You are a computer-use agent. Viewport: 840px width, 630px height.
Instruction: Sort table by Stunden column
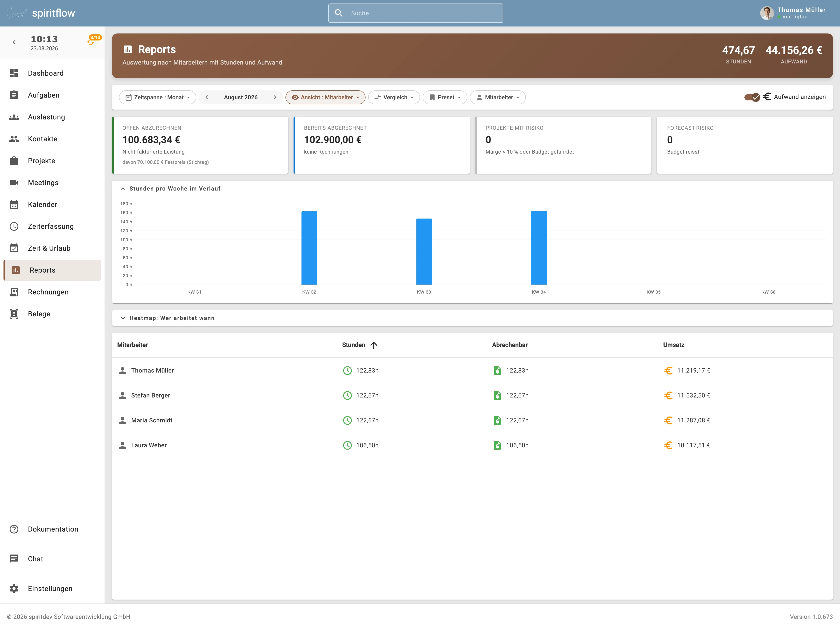[359, 345]
